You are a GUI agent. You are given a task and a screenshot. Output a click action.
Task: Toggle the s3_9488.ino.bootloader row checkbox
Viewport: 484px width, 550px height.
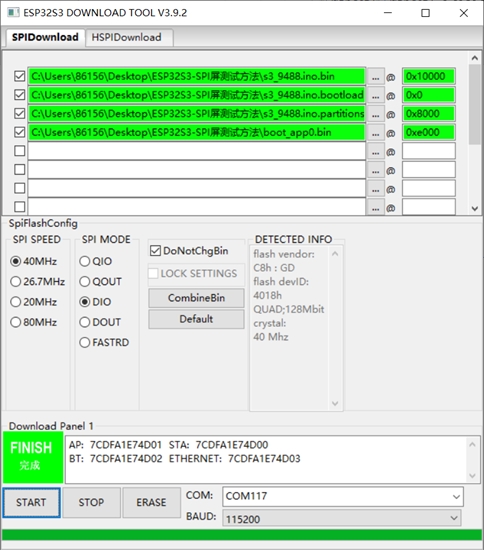coord(20,95)
